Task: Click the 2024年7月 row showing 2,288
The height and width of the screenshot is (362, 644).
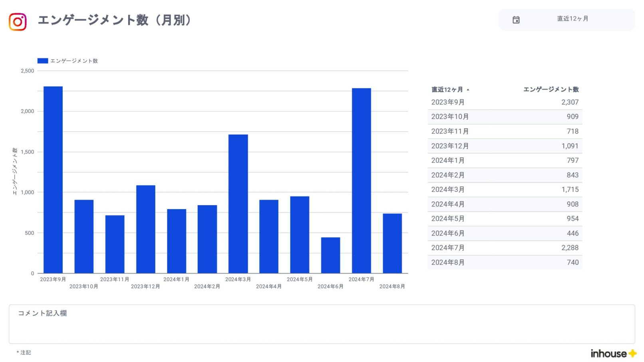Action: [x=505, y=248]
